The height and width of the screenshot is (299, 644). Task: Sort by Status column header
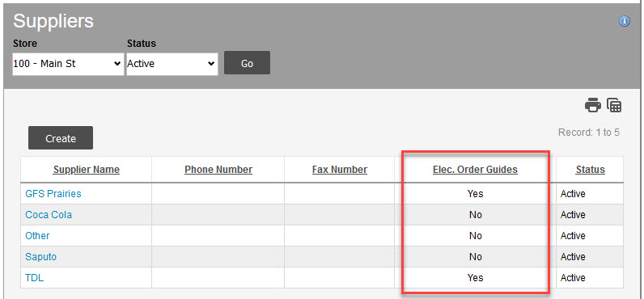[590, 170]
